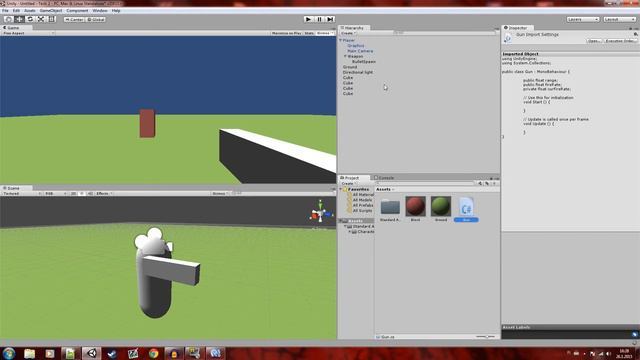Select the Move transform tool
Image resolution: width=640 pixels, height=360 pixels.
(x=19, y=19)
